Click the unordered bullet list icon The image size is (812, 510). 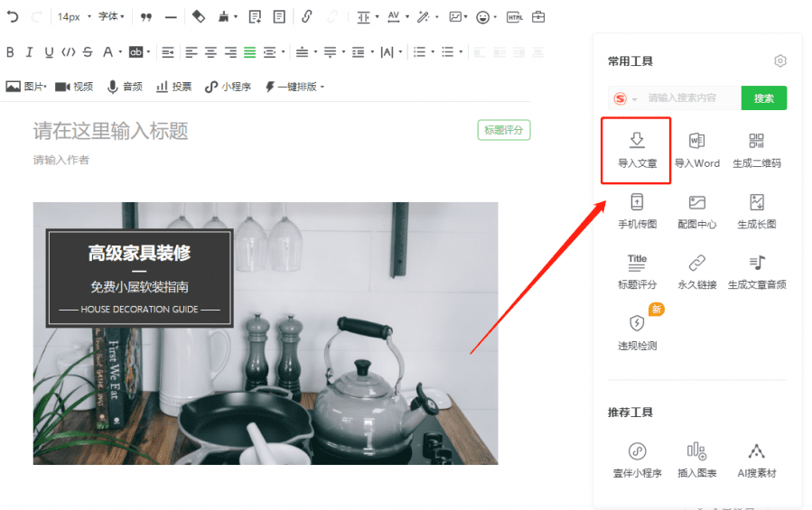click(447, 52)
